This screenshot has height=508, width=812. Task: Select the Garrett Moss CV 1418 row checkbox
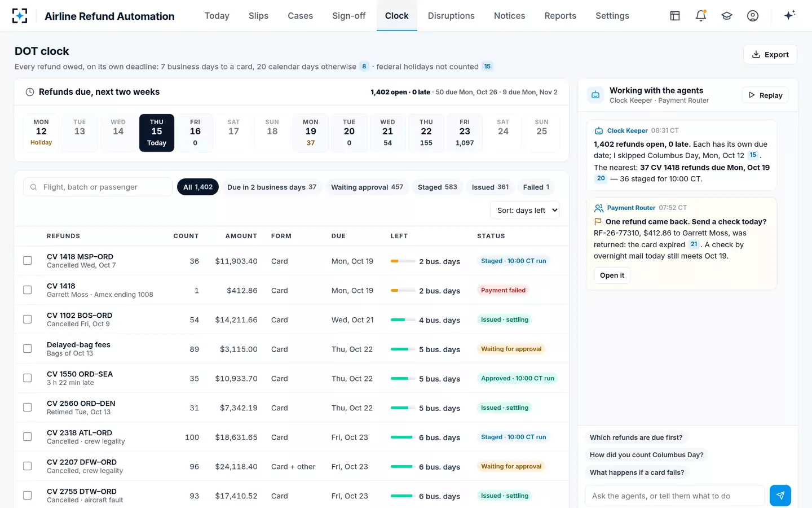pos(27,290)
